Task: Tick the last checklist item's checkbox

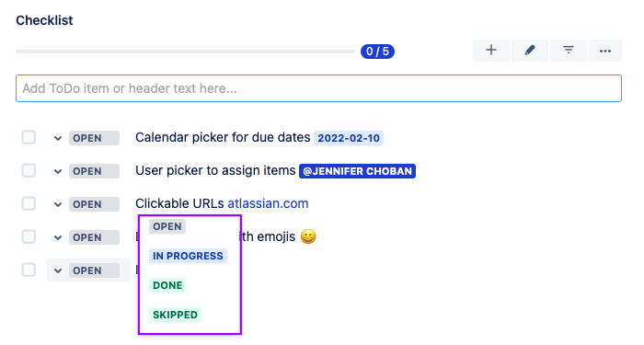Action: tap(29, 270)
